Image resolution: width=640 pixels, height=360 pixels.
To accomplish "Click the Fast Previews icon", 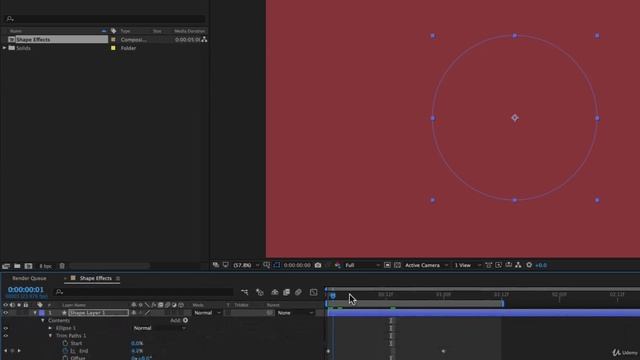I will (x=498, y=265).
